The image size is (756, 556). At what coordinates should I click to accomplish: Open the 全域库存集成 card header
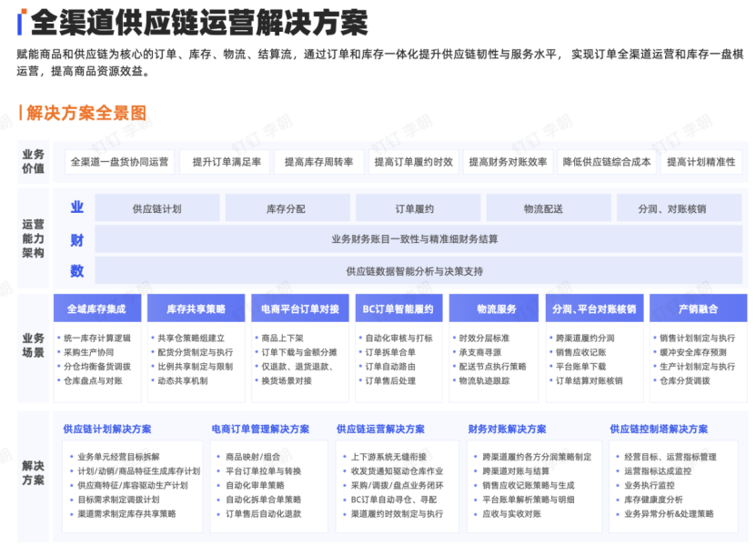97,308
